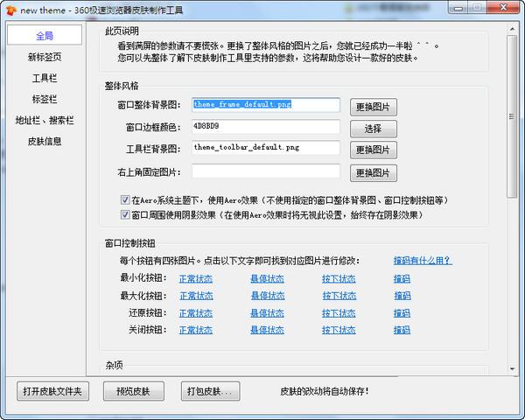This screenshot has width=525, height=420.
Task: Open 最小化按钮 正常状态 image link
Action: [196, 278]
